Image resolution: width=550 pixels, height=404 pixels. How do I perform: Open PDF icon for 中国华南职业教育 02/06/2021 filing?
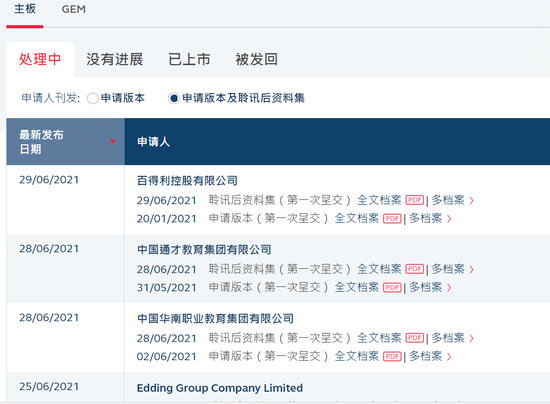(392, 357)
